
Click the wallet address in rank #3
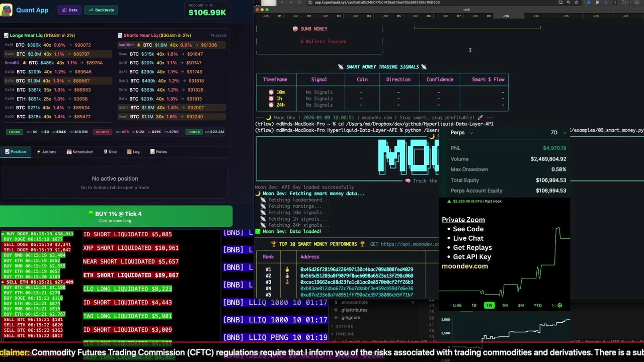(x=357, y=282)
